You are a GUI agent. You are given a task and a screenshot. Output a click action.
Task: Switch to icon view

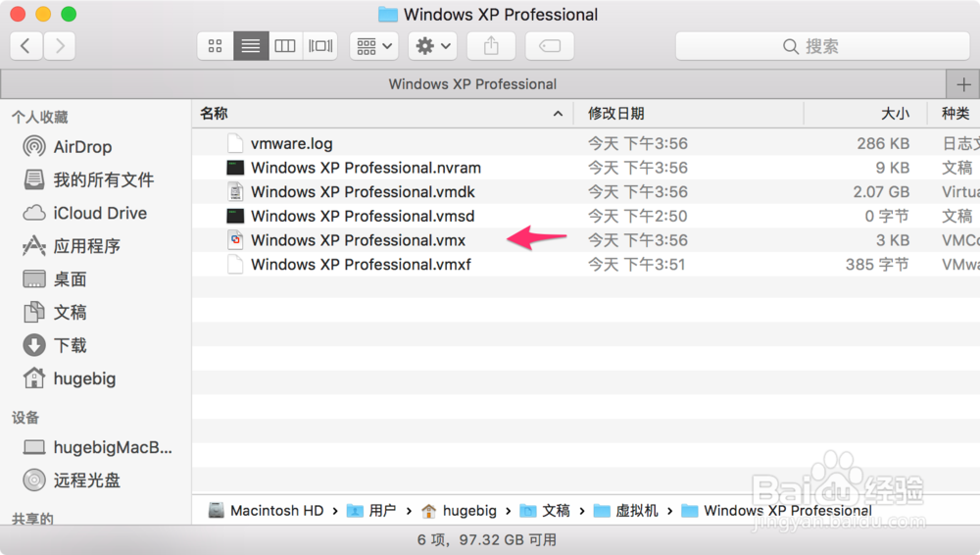click(x=215, y=46)
